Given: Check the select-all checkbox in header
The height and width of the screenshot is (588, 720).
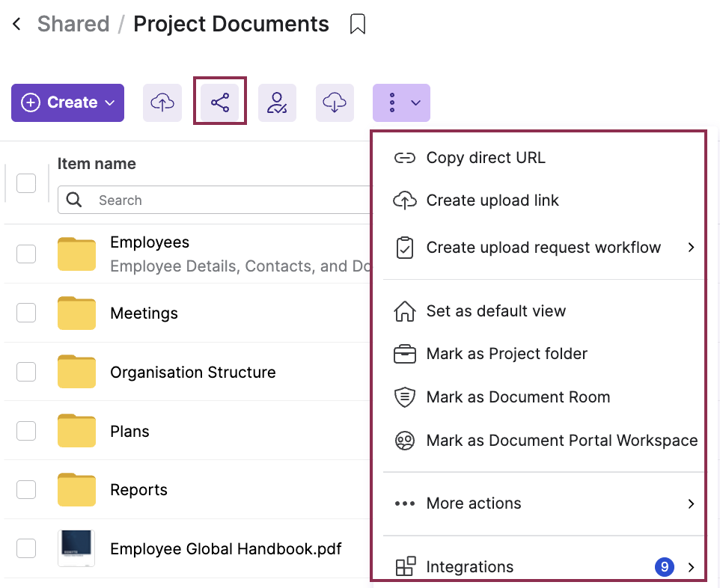Looking at the screenshot, I should coord(26,183).
